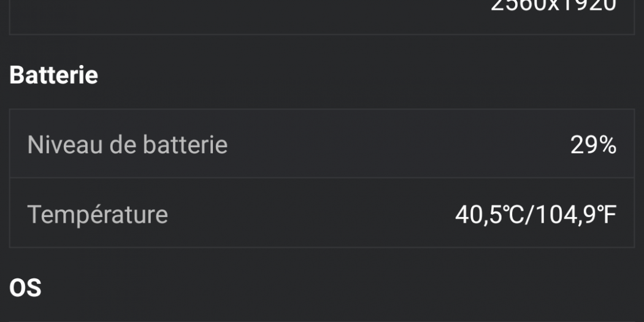Tap the 29% battery level value
The image size is (644, 322).
pyautogui.click(x=592, y=145)
